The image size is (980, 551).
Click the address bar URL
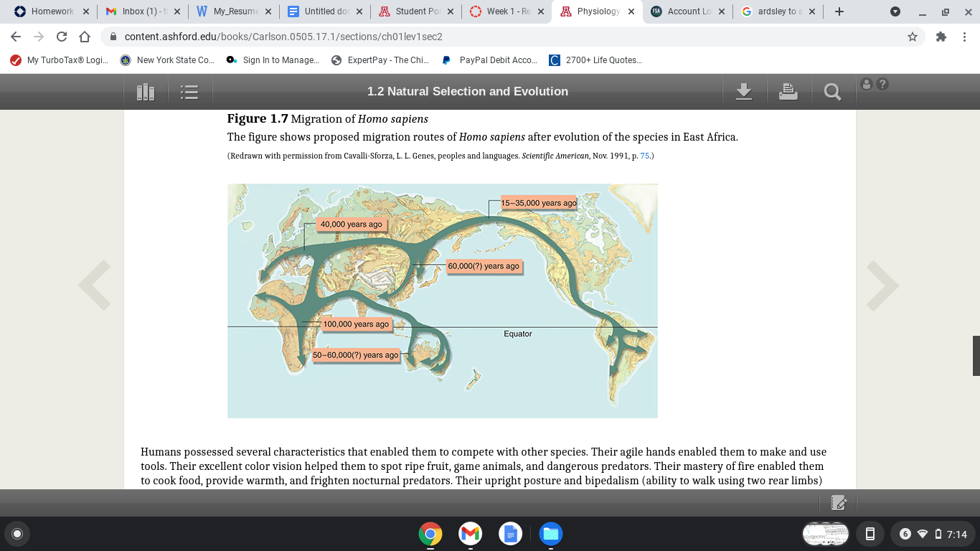point(283,37)
